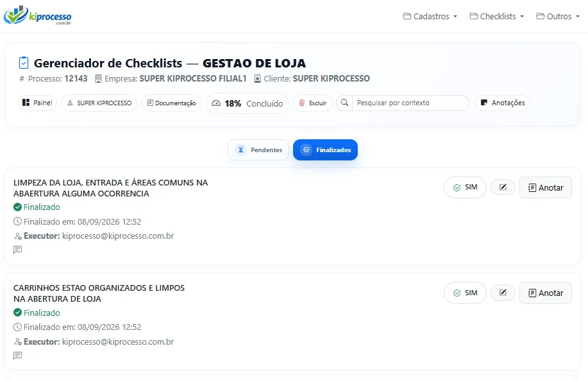Open comments icon under CARRINHOS item
Screen dimensions: 588x380
[x=17, y=355]
